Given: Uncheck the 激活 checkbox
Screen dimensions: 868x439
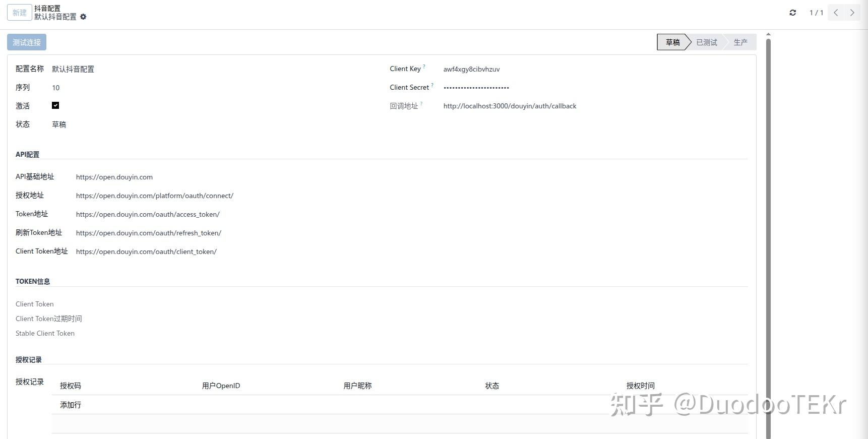Looking at the screenshot, I should click(x=55, y=105).
